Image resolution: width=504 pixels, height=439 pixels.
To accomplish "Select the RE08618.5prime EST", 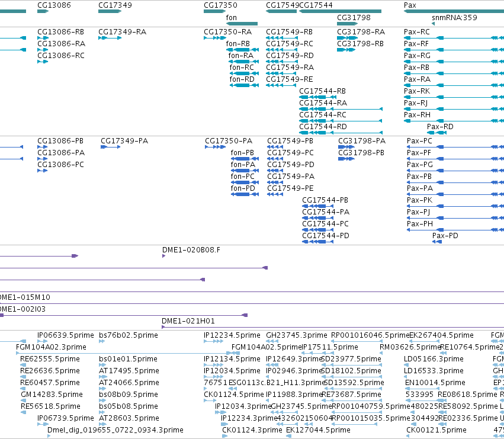I will point(467,395).
